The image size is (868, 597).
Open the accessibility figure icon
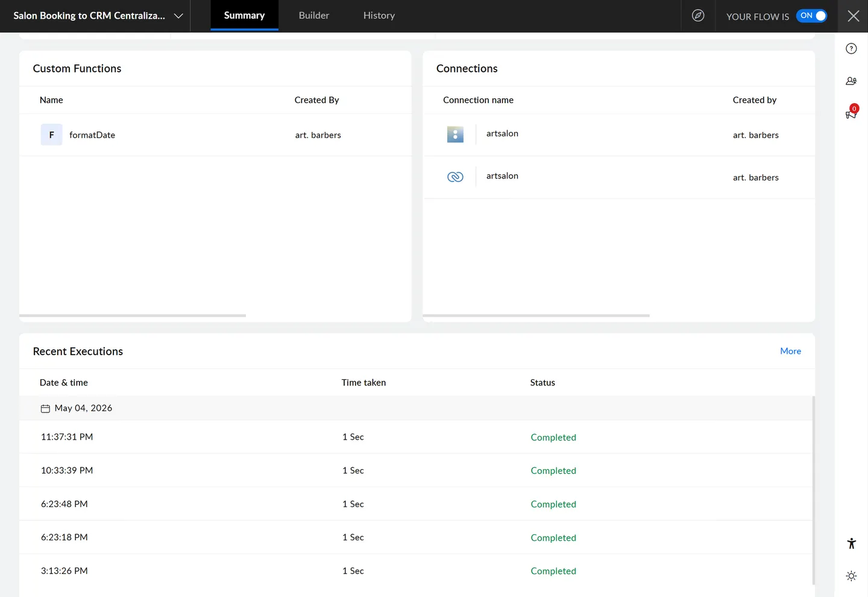pos(851,543)
